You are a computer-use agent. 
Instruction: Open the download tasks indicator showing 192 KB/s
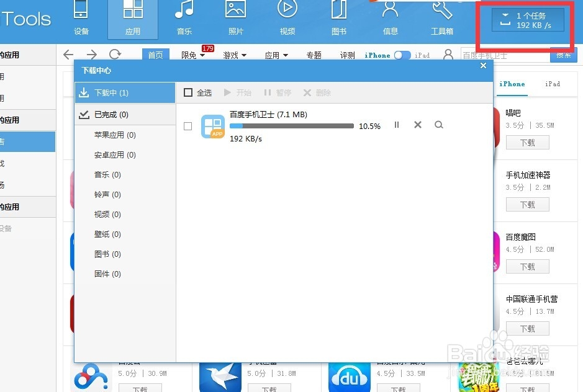pyautogui.click(x=528, y=20)
